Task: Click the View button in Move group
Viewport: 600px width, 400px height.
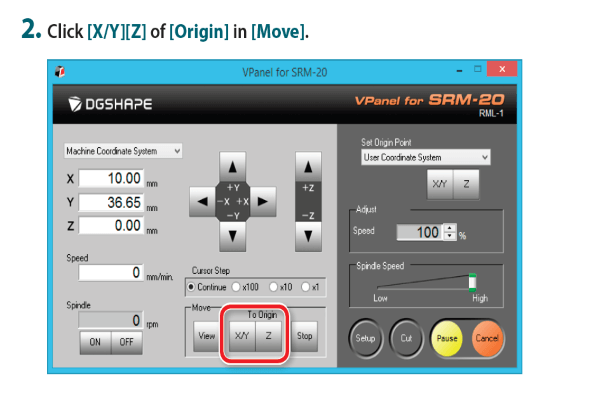Action: coord(207,336)
